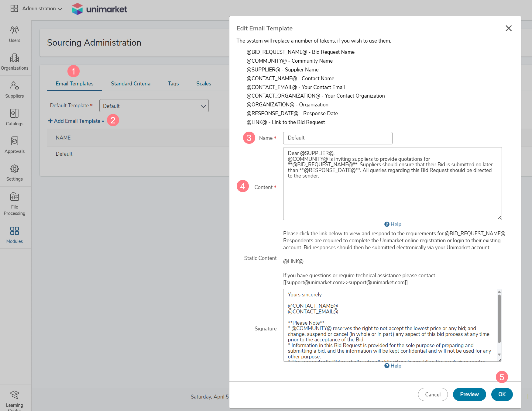
Task: Open the Modules sidebar icon
Action: tap(15, 235)
